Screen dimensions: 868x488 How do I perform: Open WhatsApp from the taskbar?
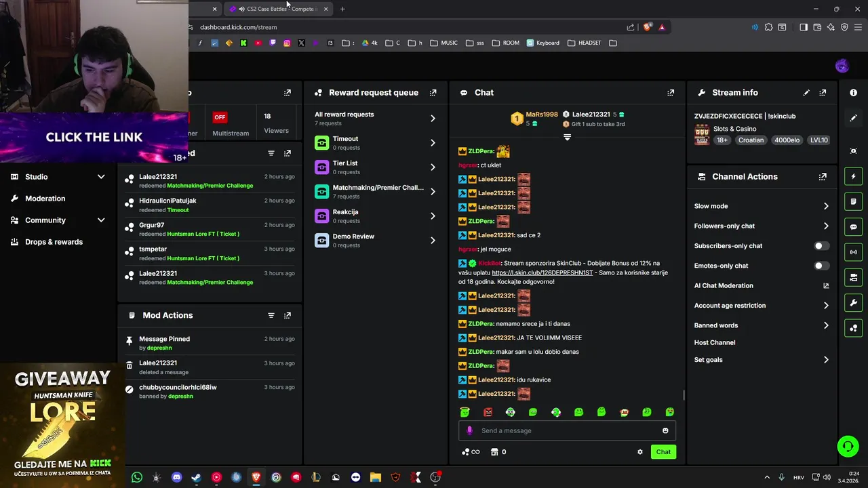tap(137, 477)
